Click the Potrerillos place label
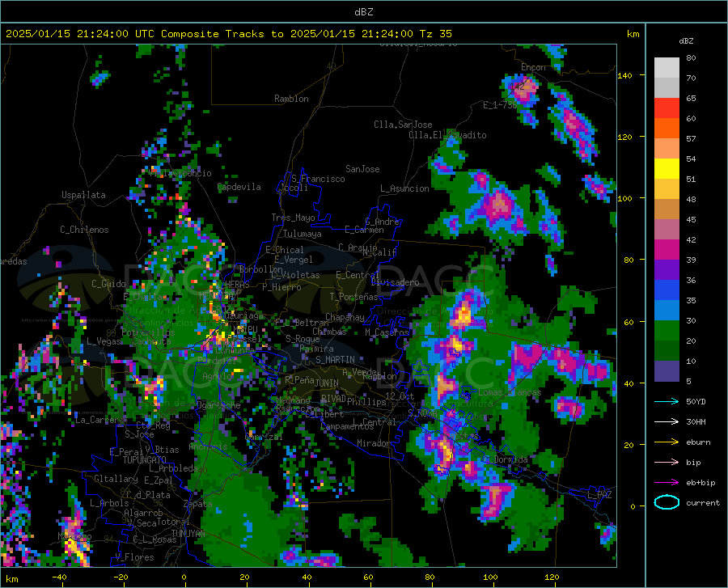Screen dimensions: 728x588 [148, 332]
